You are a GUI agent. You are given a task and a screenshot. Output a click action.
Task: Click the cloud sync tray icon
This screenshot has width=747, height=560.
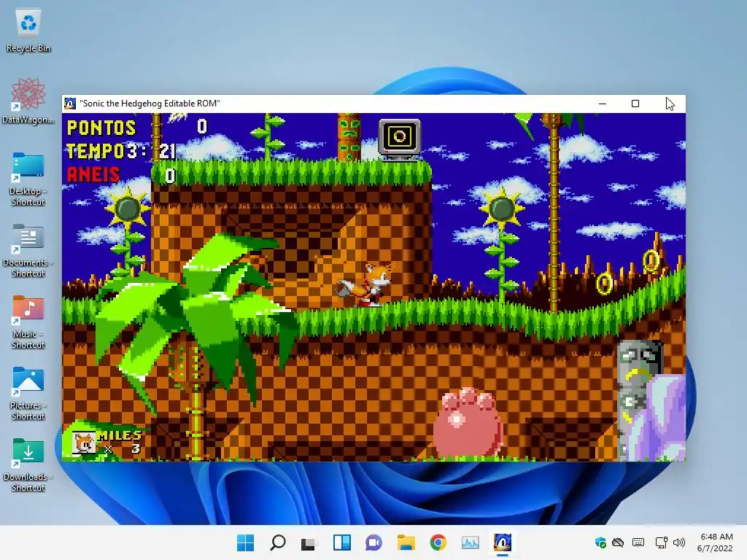click(x=618, y=542)
